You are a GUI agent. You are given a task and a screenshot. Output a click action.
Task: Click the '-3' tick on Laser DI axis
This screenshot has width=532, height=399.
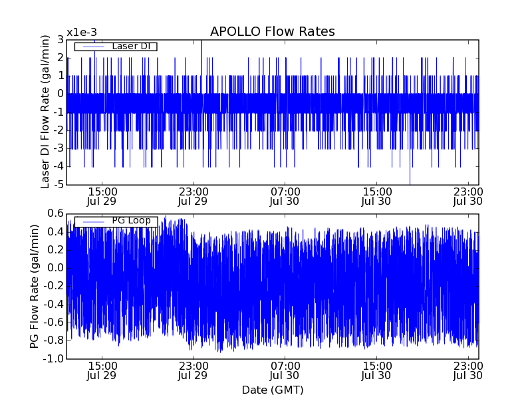click(59, 148)
